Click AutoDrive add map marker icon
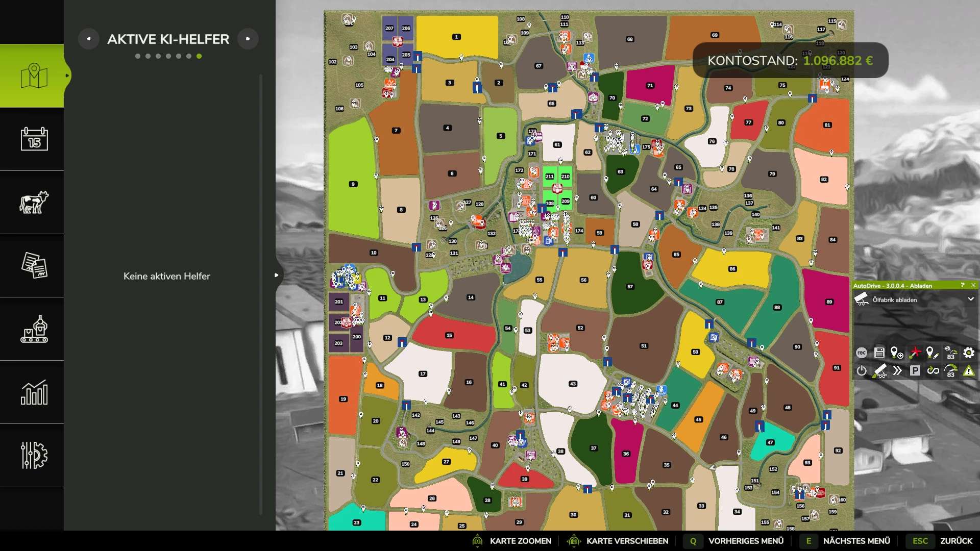The width and height of the screenshot is (980, 551). (x=897, y=353)
